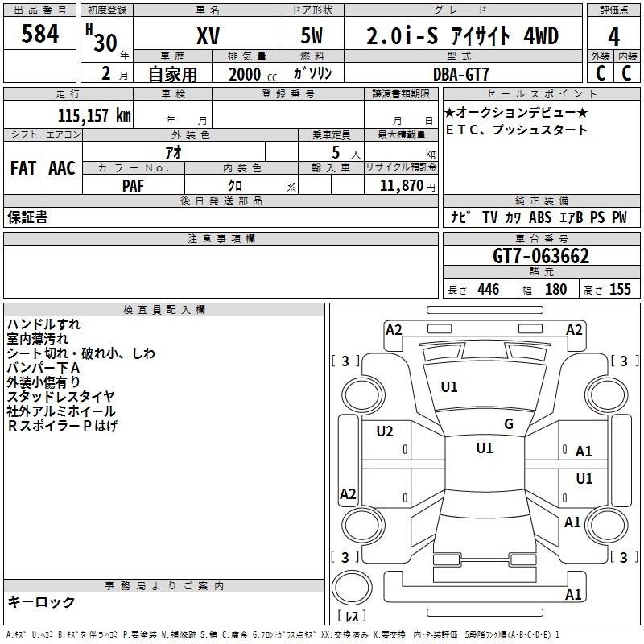Click the ナビ equipment entry
644x644 pixels.
[460, 217]
